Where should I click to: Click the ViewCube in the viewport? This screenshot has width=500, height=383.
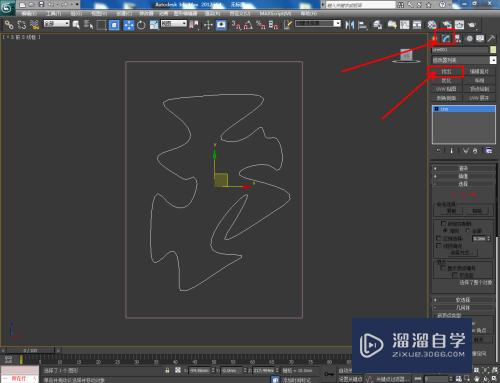pos(406,56)
